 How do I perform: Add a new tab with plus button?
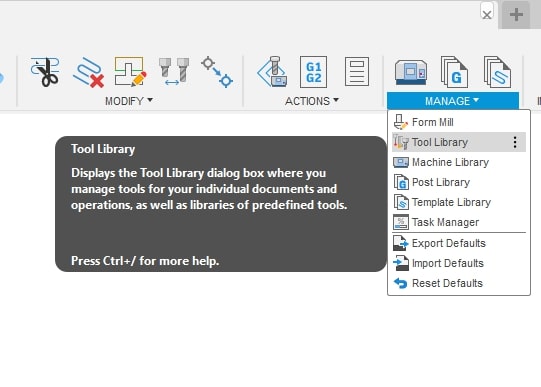[x=516, y=15]
